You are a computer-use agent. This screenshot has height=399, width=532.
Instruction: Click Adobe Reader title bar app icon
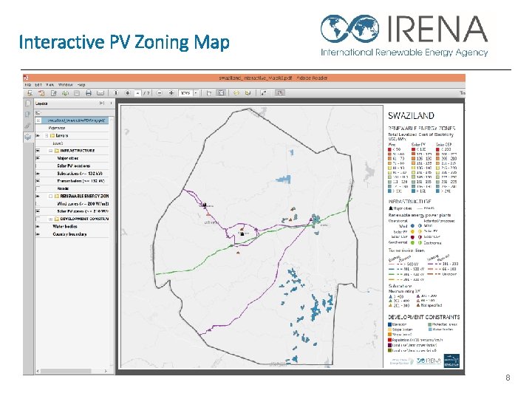click(x=26, y=78)
